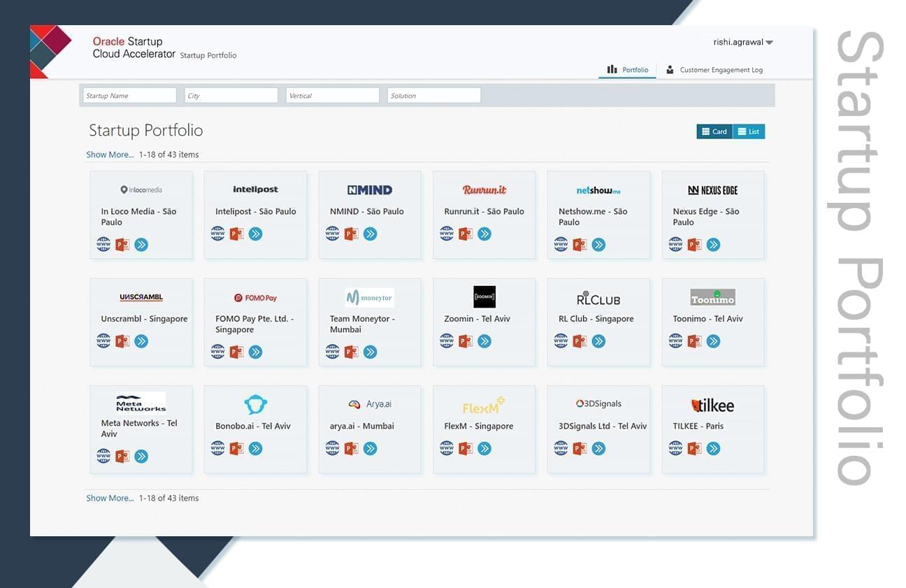Image resolution: width=906 pixels, height=588 pixels.
Task: Switch to Card view
Action: pyautogui.click(x=714, y=131)
